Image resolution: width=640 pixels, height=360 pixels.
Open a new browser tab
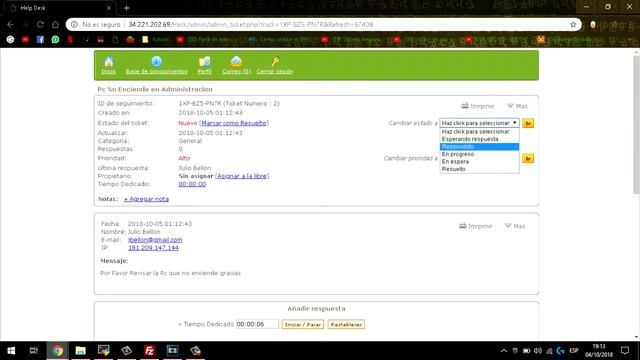pos(127,8)
